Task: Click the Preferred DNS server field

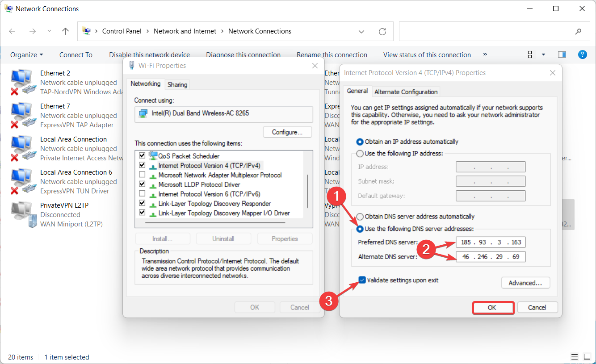Action: coord(491,243)
